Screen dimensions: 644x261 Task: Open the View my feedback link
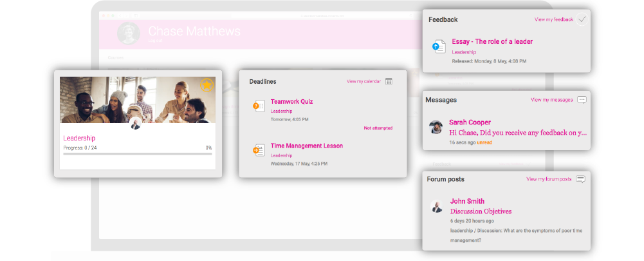pyautogui.click(x=554, y=20)
